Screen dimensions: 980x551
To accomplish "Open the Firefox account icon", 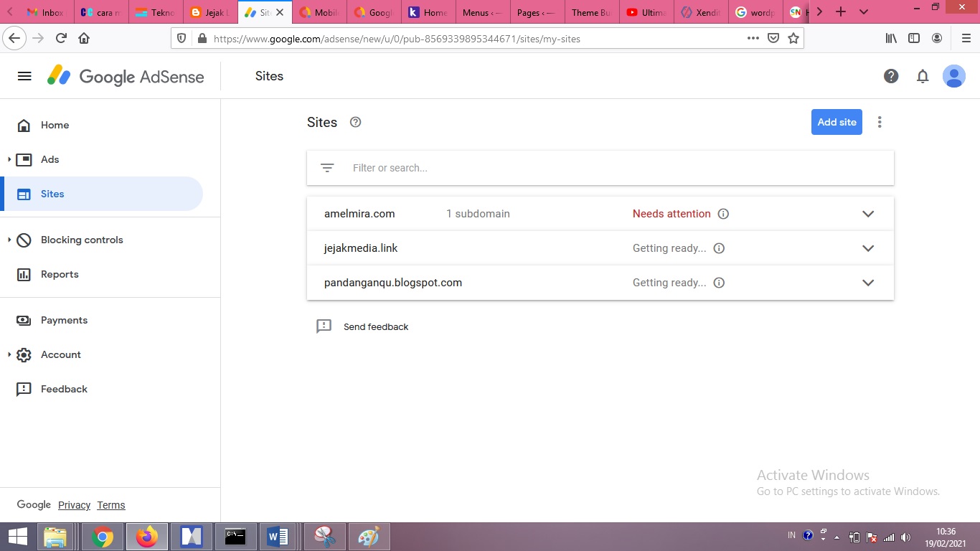I will coord(937,38).
